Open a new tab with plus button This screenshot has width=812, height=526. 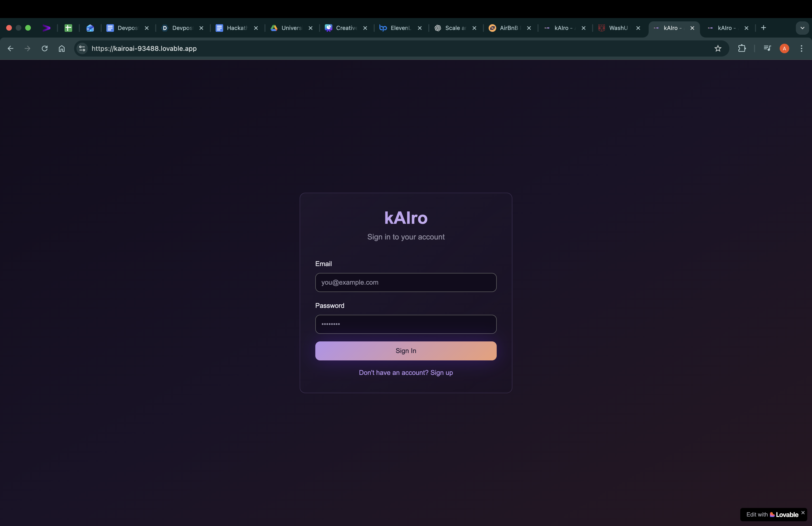[x=764, y=28]
